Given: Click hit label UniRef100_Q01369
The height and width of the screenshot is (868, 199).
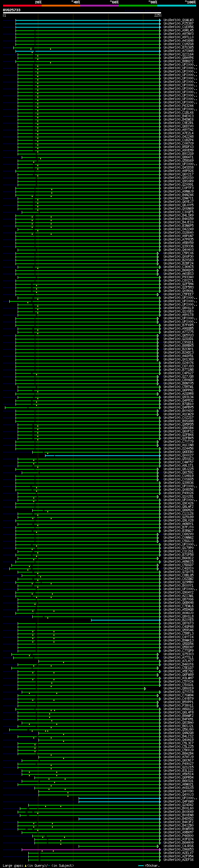Looking at the screenshot, I should point(178,359).
